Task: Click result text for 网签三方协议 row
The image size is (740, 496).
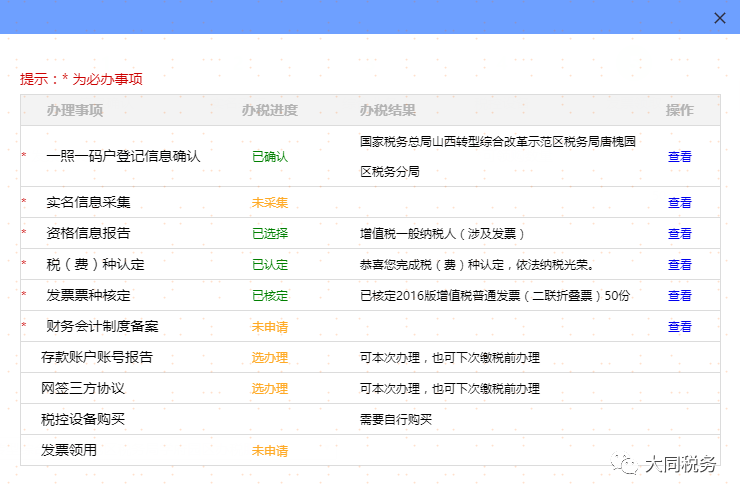Action: coord(450,389)
